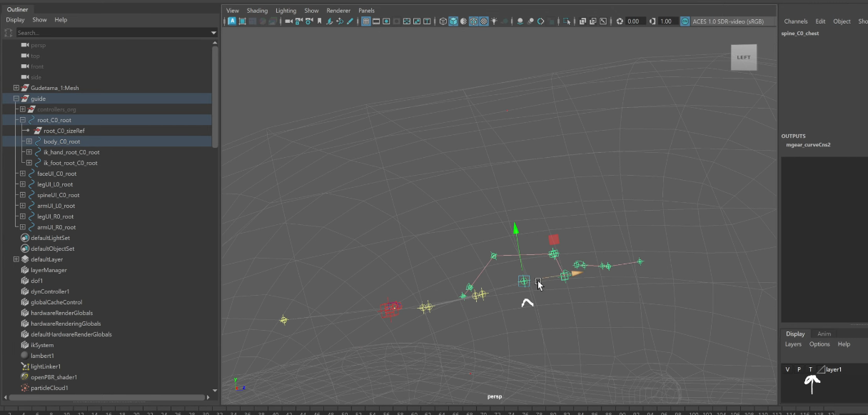
Task: Click the grease pencil tool icon
Action: point(350,21)
